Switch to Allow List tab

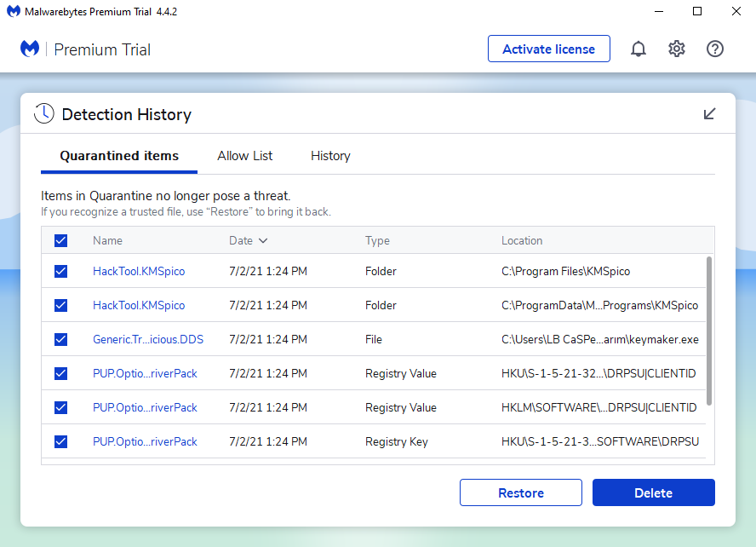point(245,156)
